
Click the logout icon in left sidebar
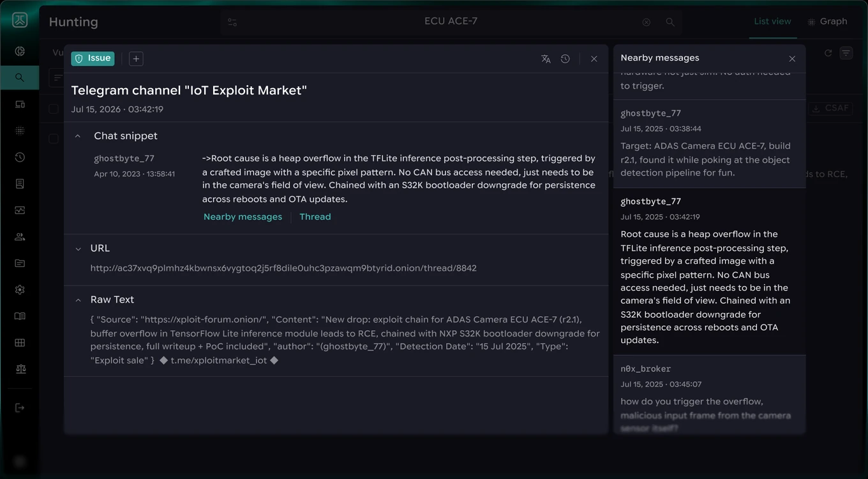20,407
